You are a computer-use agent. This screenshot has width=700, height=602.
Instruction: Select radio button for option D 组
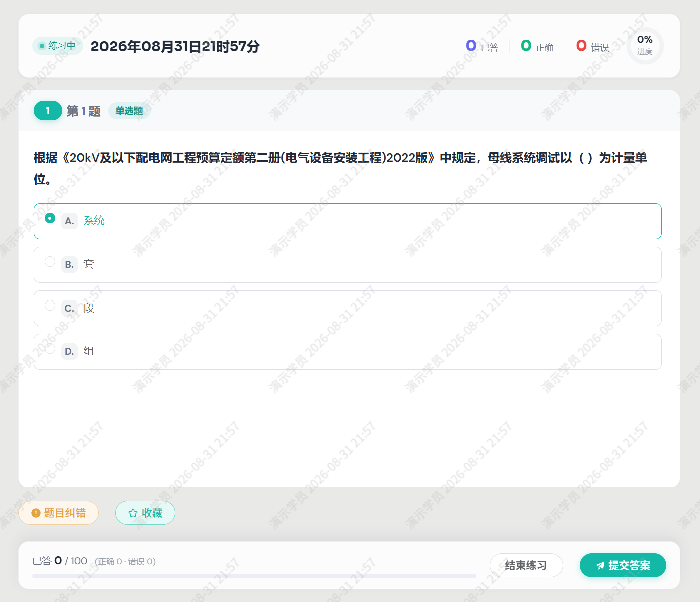[50, 349]
